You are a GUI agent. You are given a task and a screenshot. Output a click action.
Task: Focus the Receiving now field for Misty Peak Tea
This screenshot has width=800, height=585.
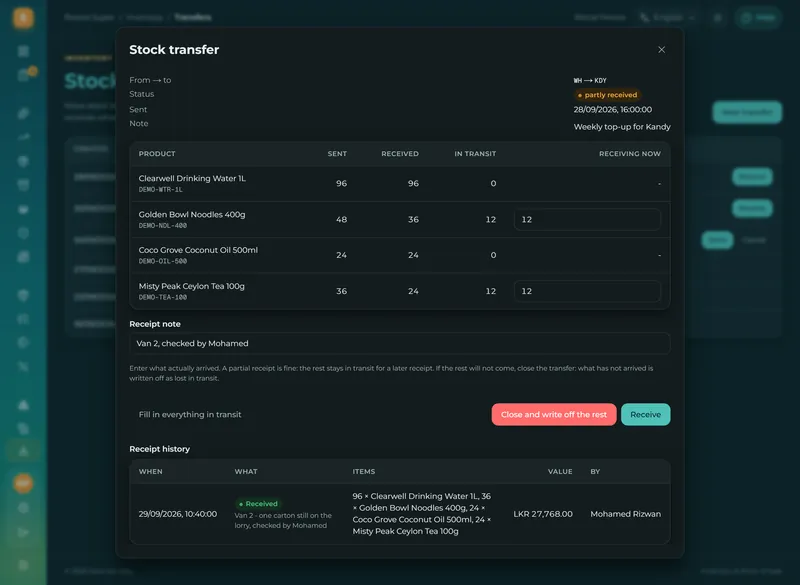click(587, 291)
